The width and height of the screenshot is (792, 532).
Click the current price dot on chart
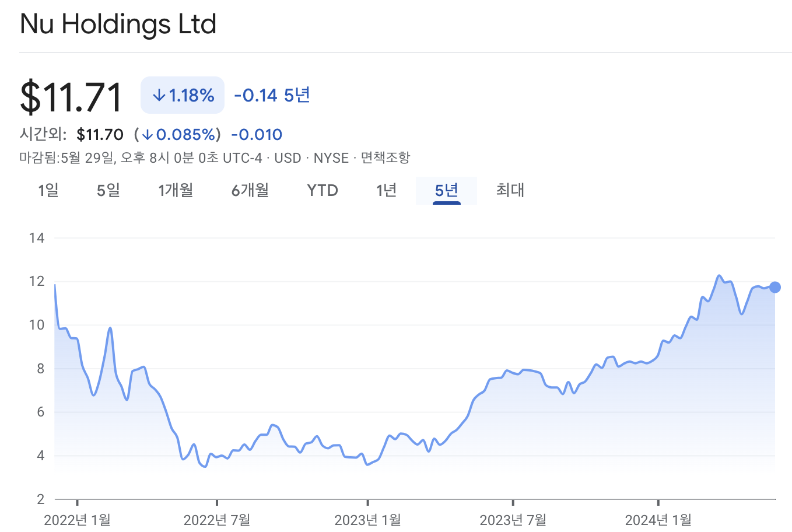(x=775, y=287)
